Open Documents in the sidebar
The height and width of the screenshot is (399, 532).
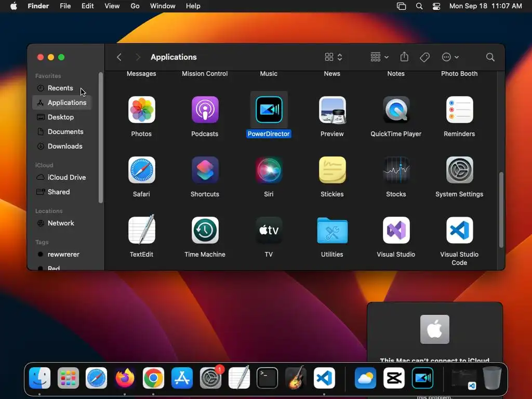pos(62,131)
